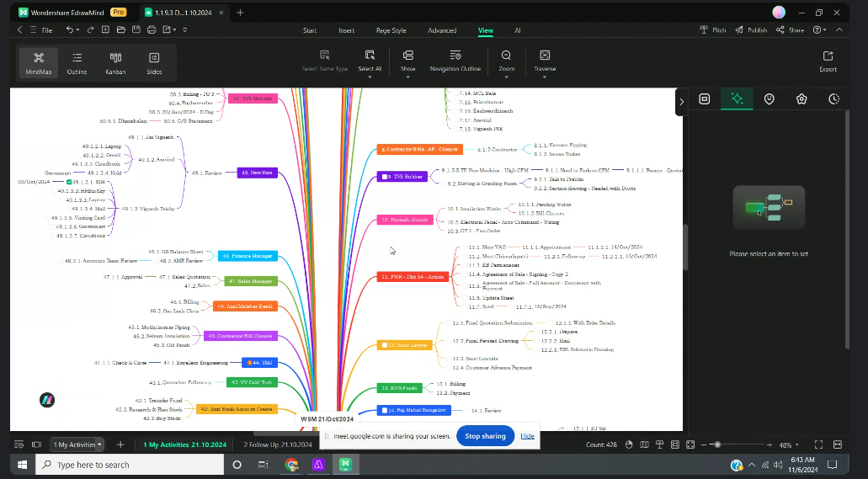Open Windows notification center icon
The width and height of the screenshot is (868, 479).
click(x=832, y=465)
